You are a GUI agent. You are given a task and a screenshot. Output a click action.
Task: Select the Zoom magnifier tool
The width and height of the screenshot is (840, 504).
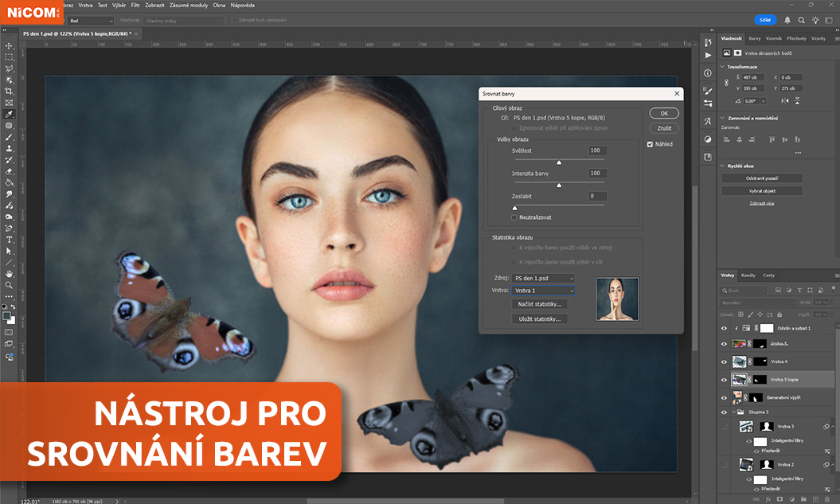pyautogui.click(x=10, y=285)
